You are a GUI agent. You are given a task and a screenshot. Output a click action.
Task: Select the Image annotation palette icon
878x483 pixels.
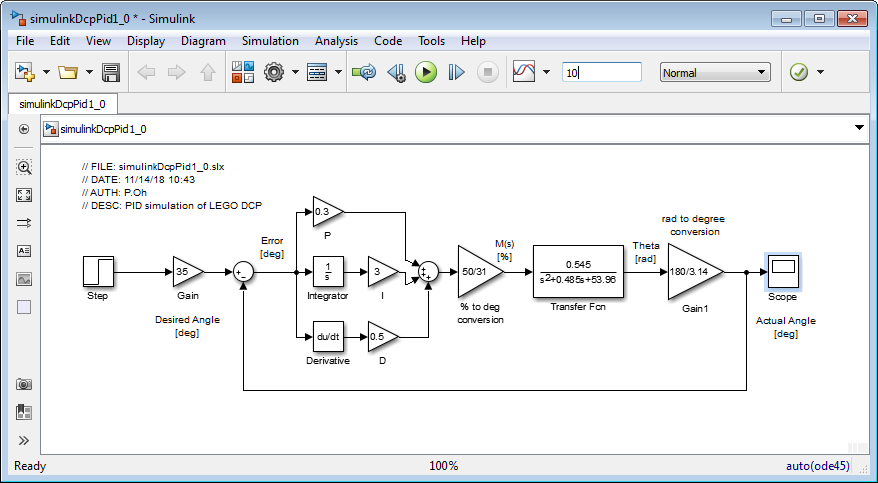[24, 279]
